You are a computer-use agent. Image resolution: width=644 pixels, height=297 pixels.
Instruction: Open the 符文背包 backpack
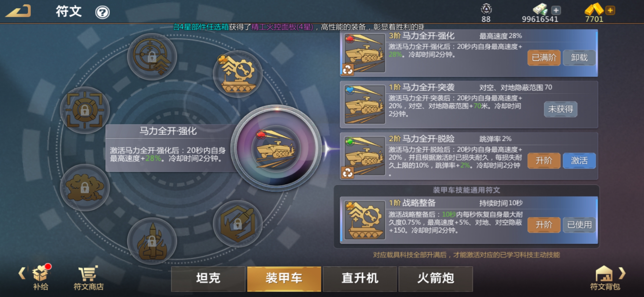(x=605, y=278)
